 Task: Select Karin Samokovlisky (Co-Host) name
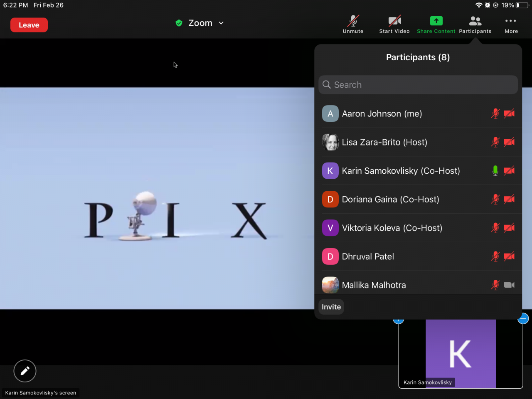(401, 171)
